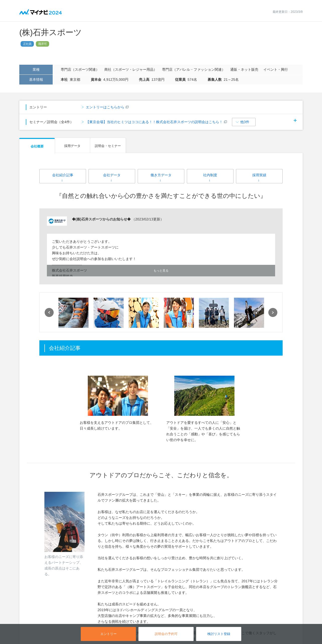Click the 最終更新日：2023/3/9 text
The height and width of the screenshot is (644, 322).
[288, 12]
